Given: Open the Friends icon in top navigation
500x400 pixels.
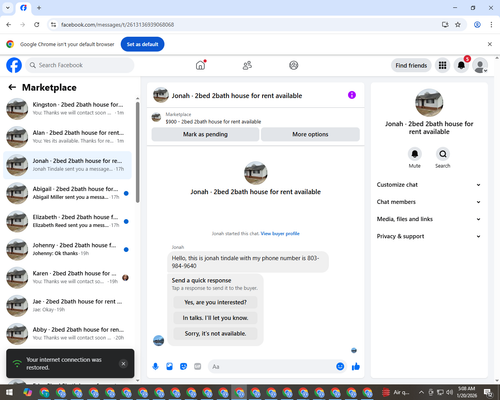Looking at the screenshot, I should click(247, 65).
